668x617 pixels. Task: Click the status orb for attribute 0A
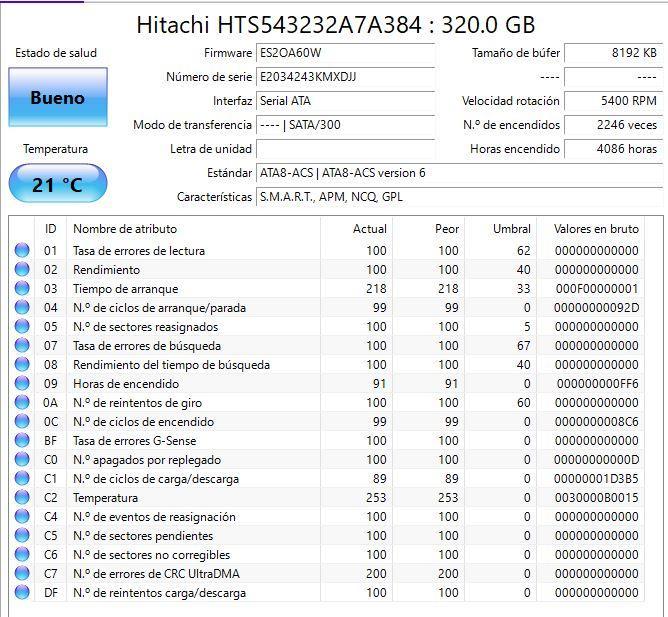click(22, 402)
